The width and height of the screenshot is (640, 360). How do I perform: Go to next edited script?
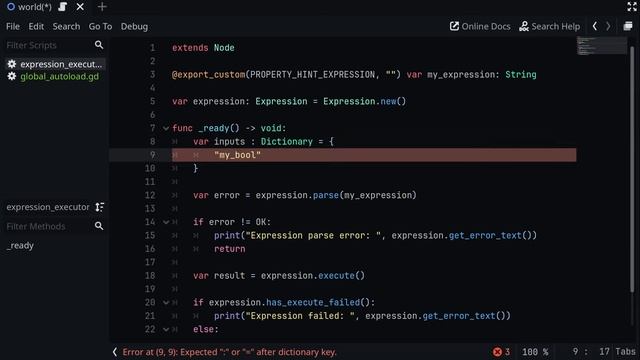tap(608, 27)
